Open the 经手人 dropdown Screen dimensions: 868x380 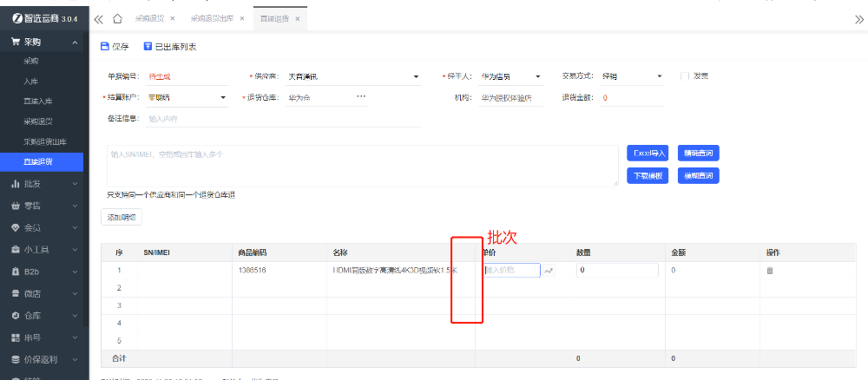tap(539, 76)
